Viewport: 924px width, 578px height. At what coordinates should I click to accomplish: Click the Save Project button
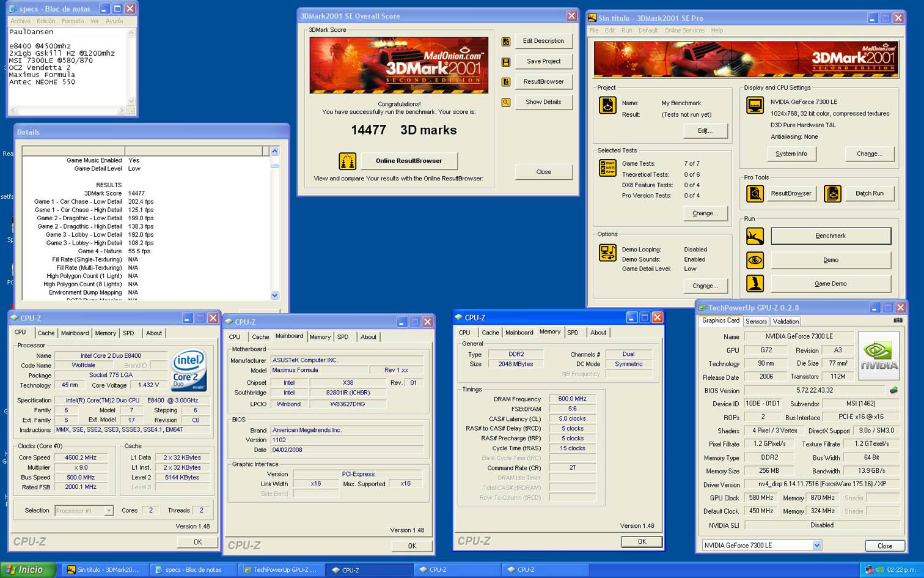tap(543, 61)
